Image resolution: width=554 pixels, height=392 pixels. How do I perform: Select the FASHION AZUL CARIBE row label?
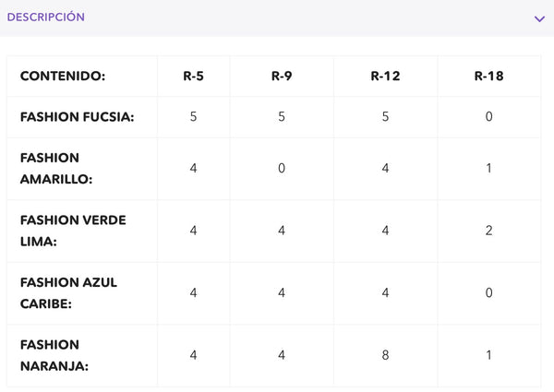[x=68, y=293]
